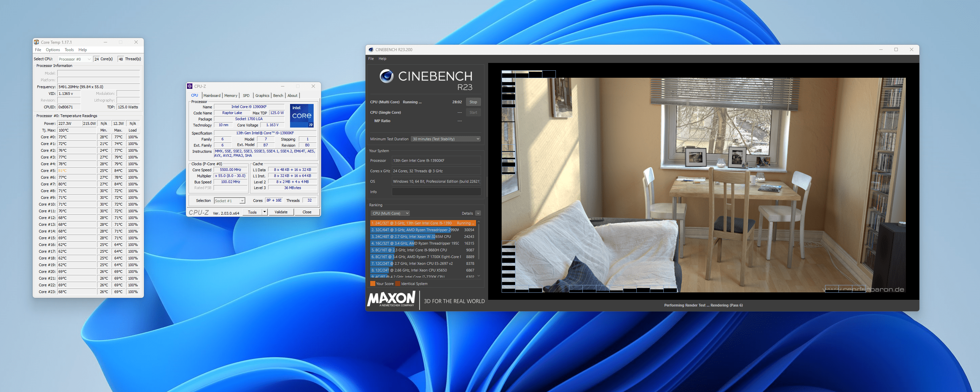Select the Xeon CPU X5650 ranking row
Image resolution: width=980 pixels, height=392 pixels.
click(423, 270)
